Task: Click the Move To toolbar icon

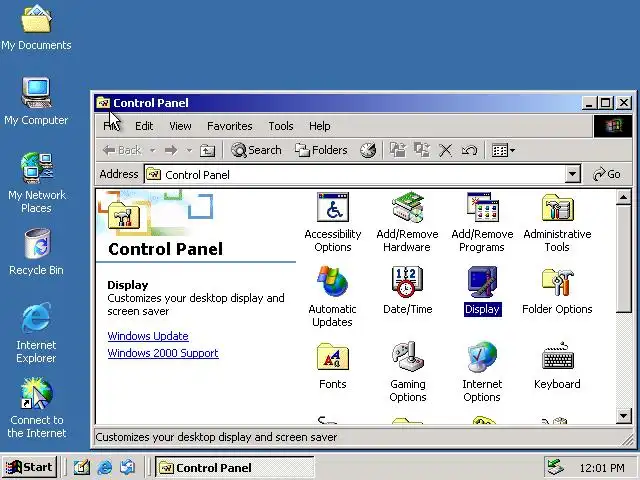Action: [398, 151]
